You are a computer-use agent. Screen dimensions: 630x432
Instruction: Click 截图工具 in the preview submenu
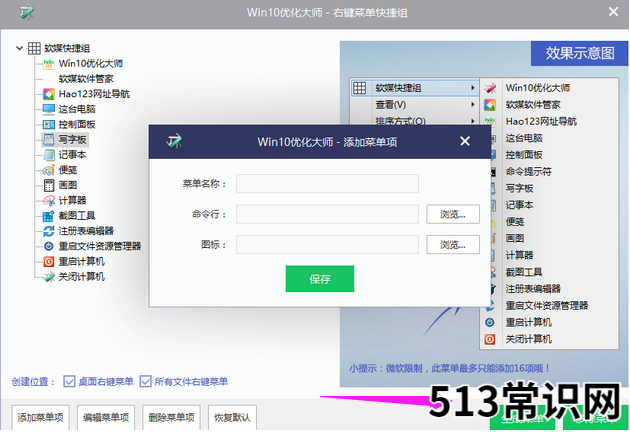[524, 272]
